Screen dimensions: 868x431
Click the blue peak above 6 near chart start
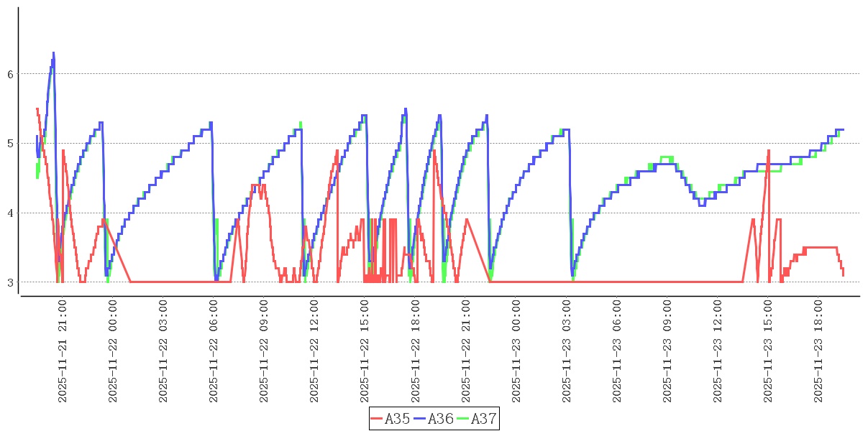click(53, 53)
